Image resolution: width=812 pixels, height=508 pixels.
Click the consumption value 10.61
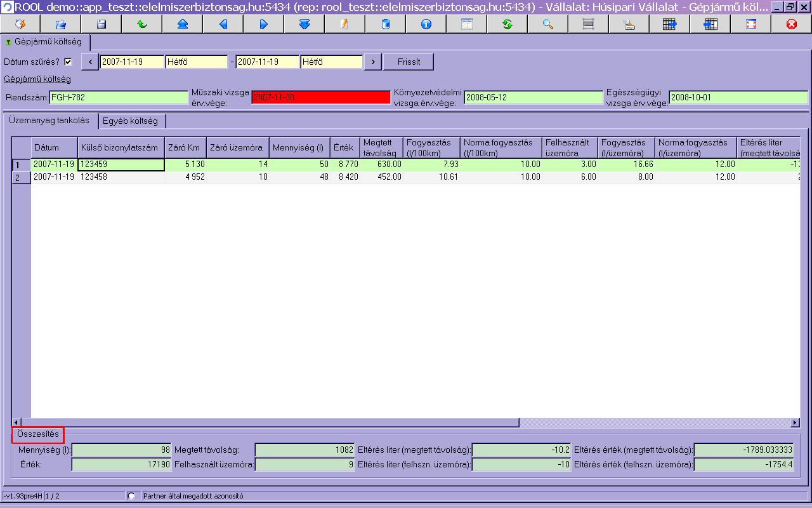432,177
